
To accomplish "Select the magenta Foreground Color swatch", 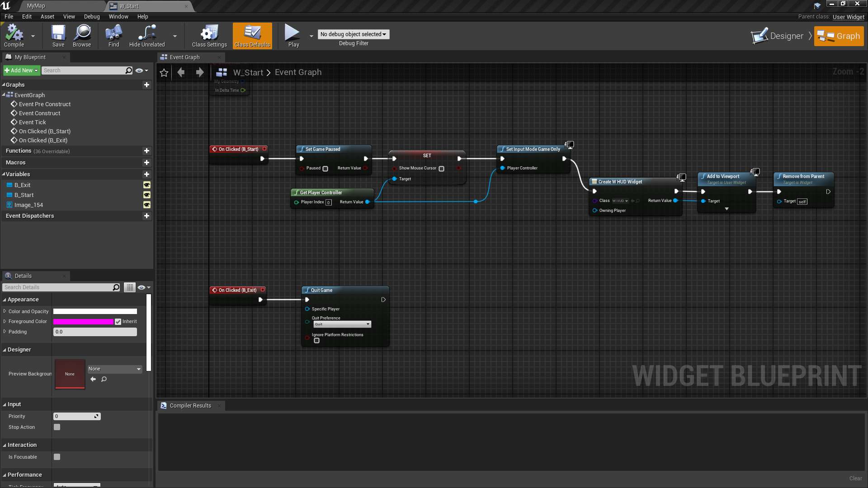I will coord(83,321).
